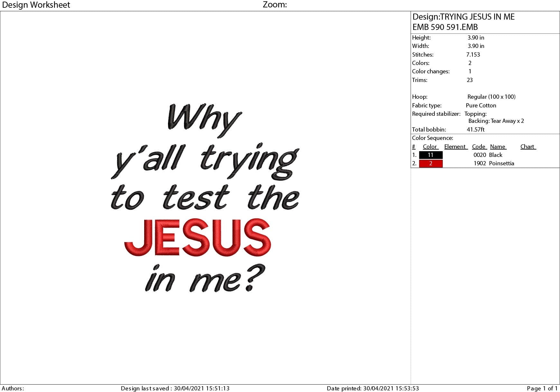Click the embroidered line 'to test the'
Viewport: 560px width, 392px height.
pos(205,197)
